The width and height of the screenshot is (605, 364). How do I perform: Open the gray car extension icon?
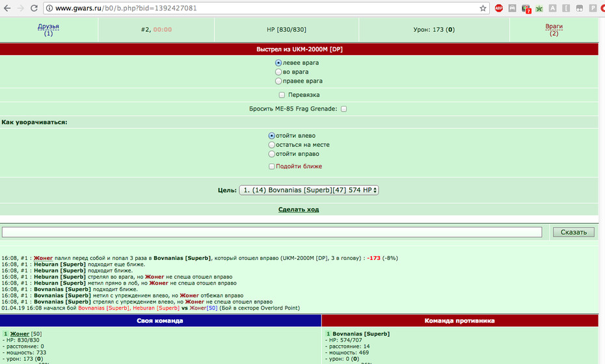tap(513, 8)
